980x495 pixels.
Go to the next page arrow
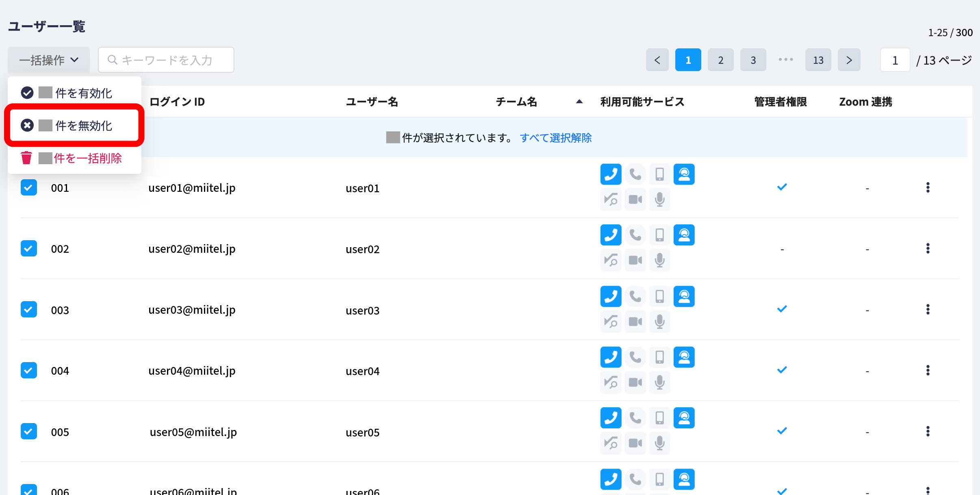click(849, 60)
